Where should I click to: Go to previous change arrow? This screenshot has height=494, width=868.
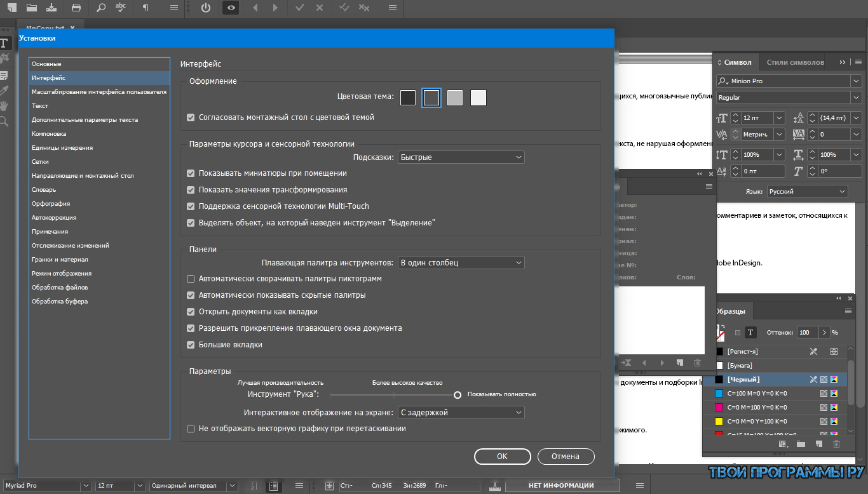click(x=255, y=8)
